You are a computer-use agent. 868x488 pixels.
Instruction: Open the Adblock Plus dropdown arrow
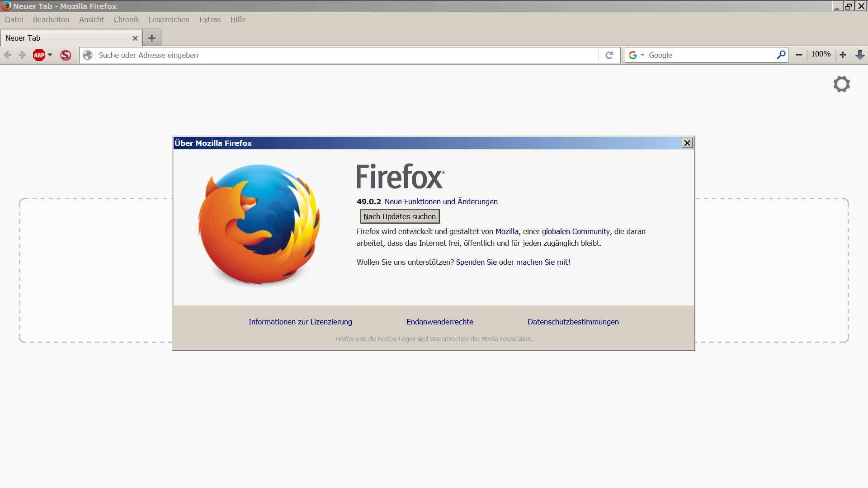[50, 55]
